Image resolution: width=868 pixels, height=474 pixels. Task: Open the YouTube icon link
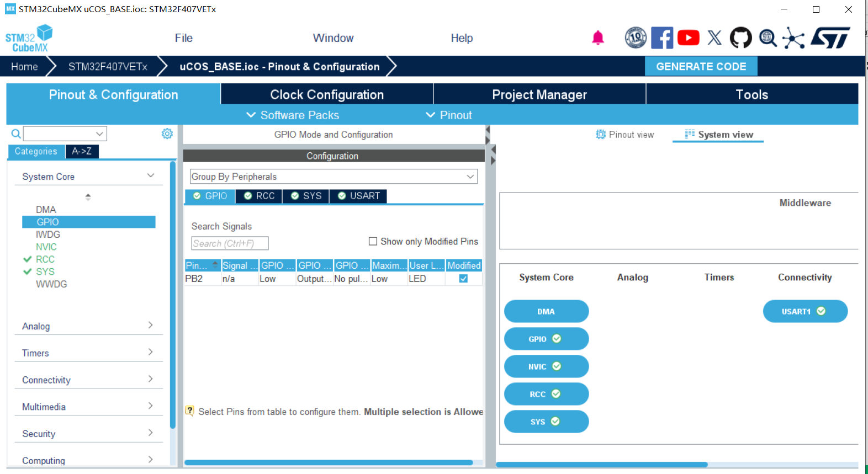click(x=688, y=38)
